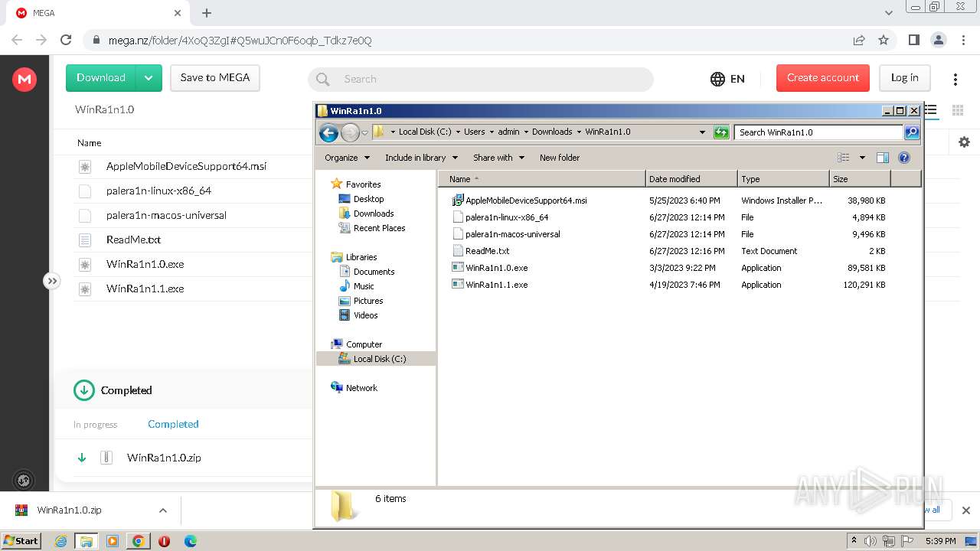Open MEGA's three-dot more options menu
This screenshot has height=551, width=980.
pos(955,79)
